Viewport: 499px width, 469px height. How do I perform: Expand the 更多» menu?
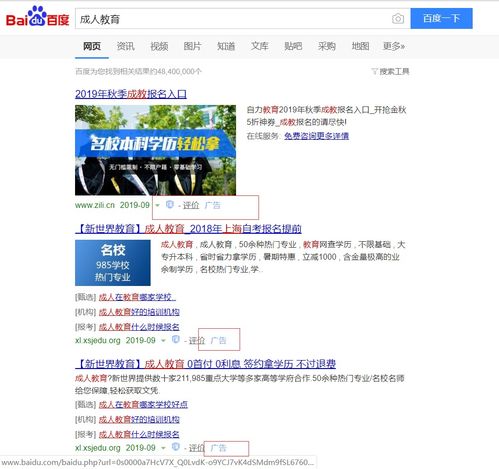coord(393,46)
